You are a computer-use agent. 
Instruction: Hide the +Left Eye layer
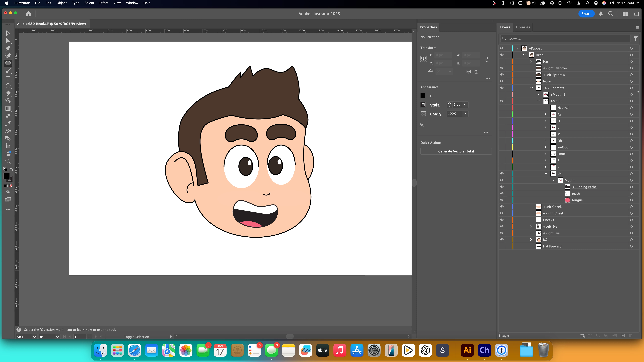coord(501,226)
